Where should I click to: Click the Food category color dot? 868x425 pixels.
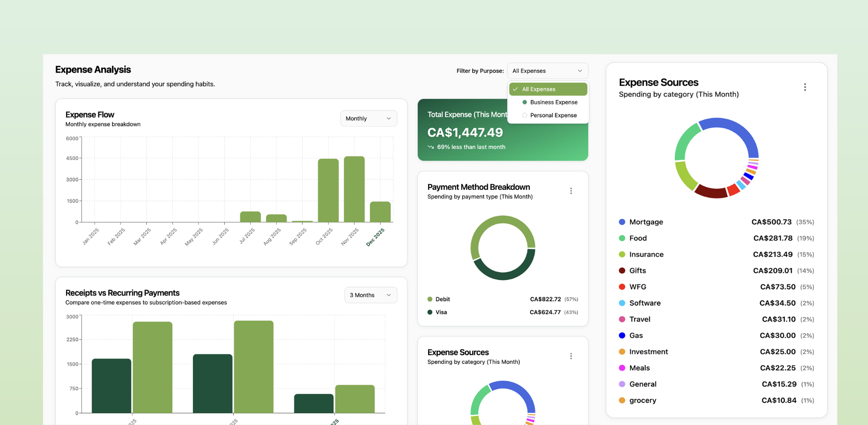point(623,238)
